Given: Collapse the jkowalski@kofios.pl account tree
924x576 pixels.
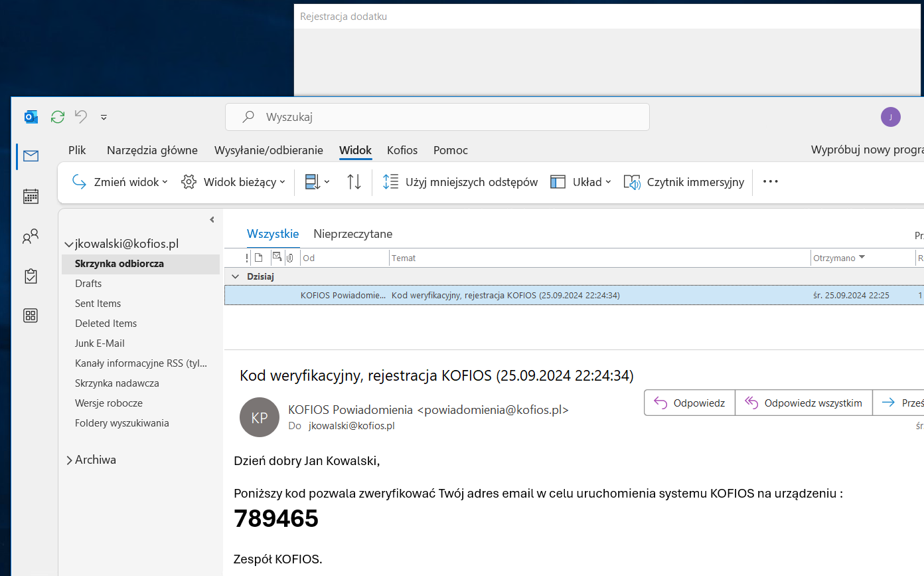Looking at the screenshot, I should (68, 244).
